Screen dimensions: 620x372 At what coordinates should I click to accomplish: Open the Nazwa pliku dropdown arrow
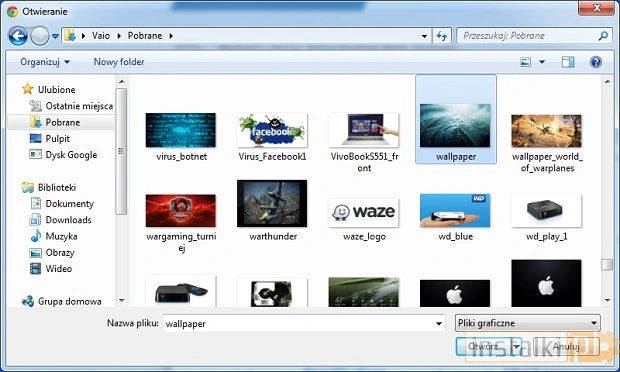pos(439,323)
